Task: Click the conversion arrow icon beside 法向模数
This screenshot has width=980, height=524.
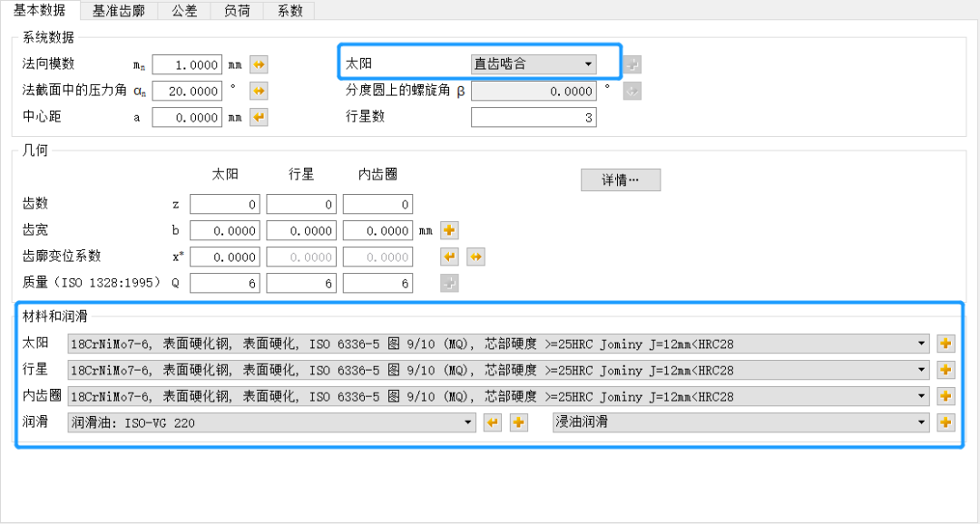Action: pos(258,64)
